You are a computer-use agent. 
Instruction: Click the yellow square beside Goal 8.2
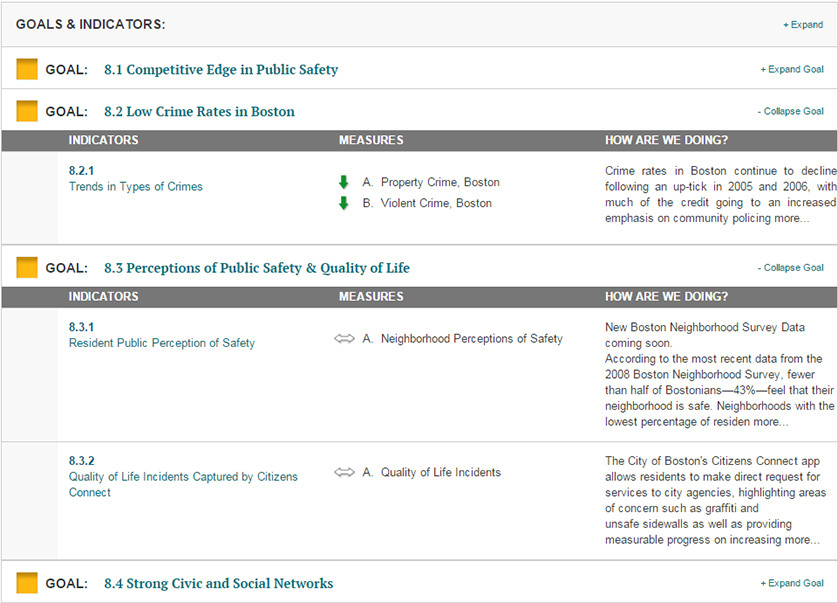(27, 111)
